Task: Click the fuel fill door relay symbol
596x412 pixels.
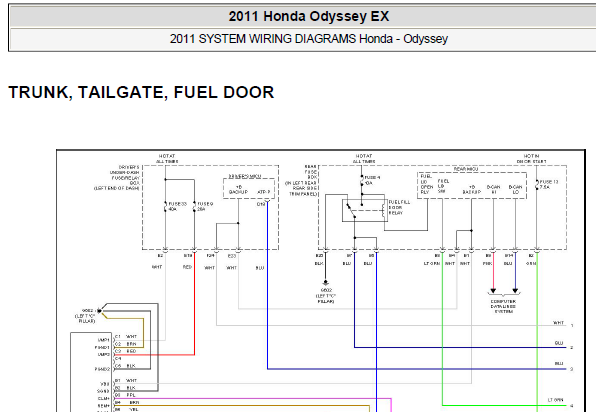Action: click(364, 210)
